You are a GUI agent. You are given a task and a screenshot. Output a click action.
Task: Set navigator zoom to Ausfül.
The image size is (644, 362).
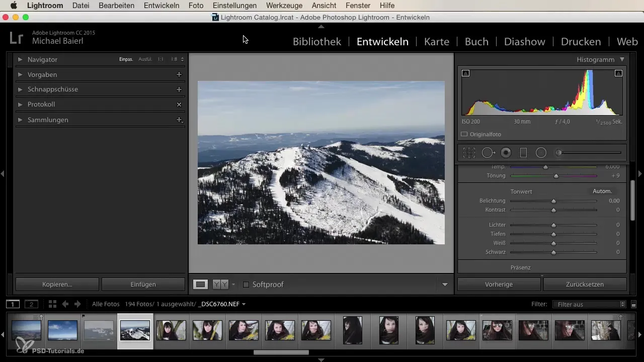[145, 59]
